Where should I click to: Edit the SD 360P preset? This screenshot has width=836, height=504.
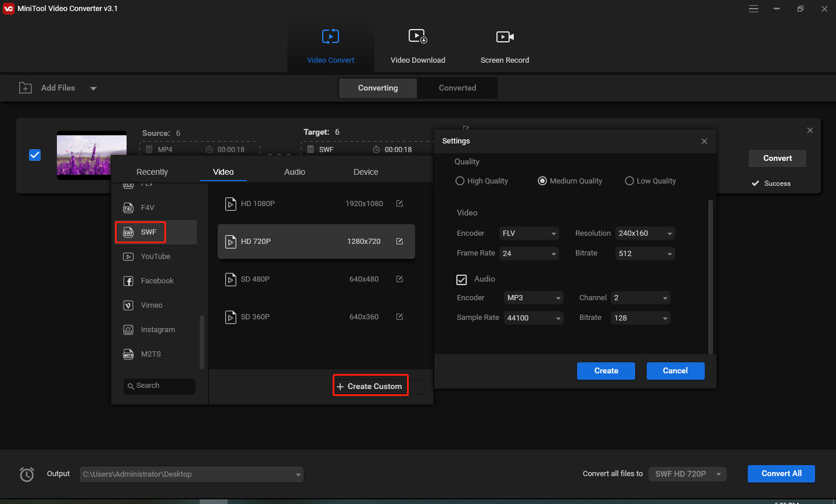point(399,317)
